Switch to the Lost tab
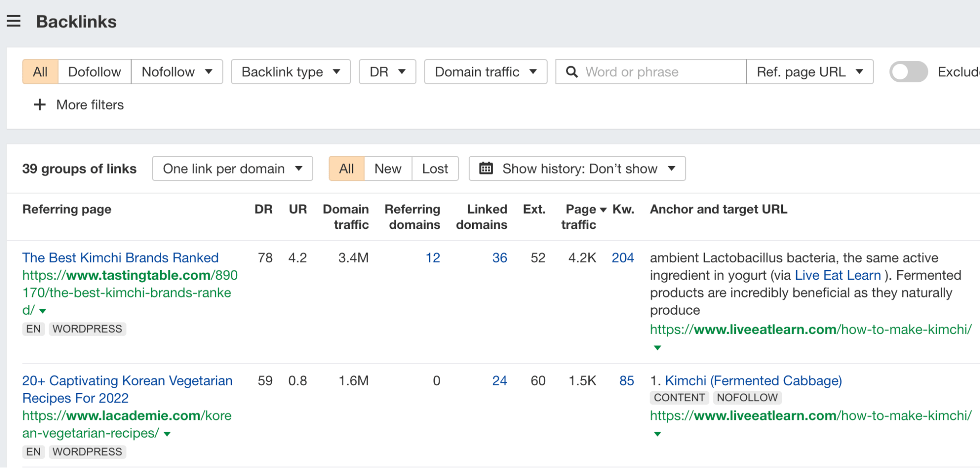This screenshot has width=980, height=468. pos(434,168)
